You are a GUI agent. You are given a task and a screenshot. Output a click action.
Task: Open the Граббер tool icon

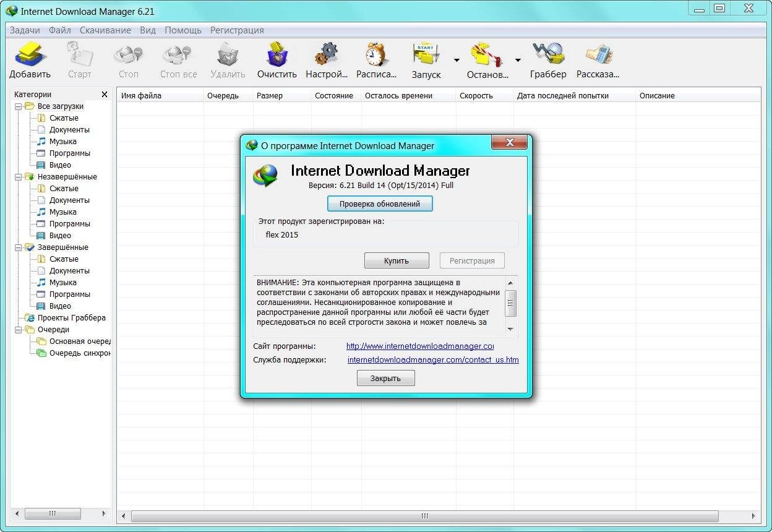[548, 54]
